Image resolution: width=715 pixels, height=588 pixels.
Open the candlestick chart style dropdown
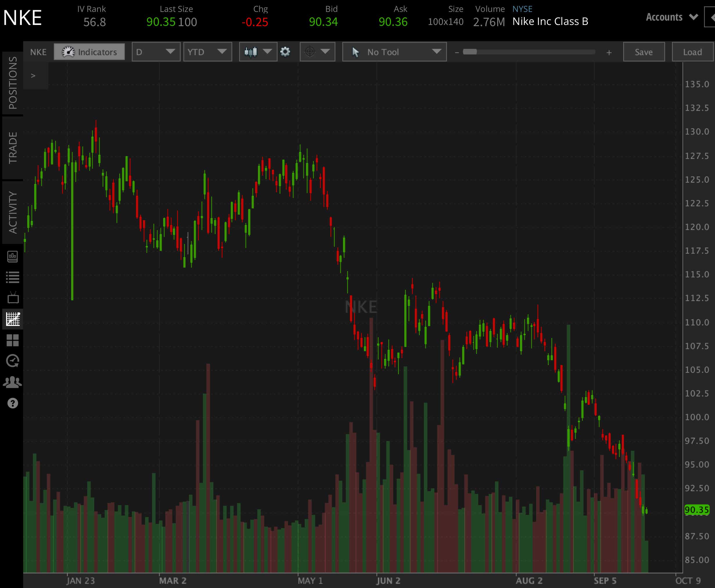258,52
